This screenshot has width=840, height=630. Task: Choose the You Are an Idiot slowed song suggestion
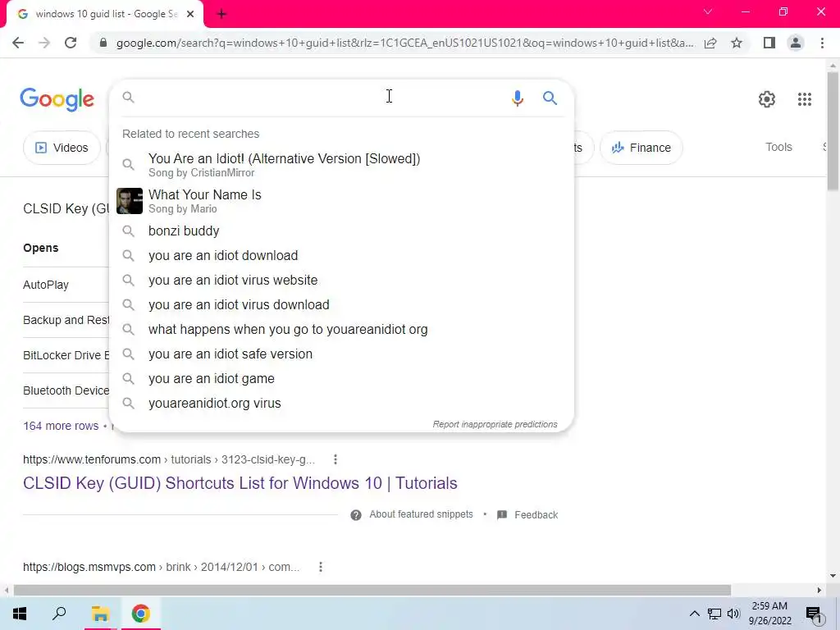[x=341, y=164]
